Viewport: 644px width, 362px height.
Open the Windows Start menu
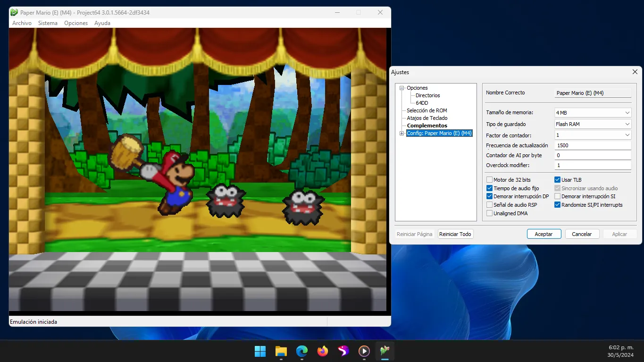[x=260, y=351]
